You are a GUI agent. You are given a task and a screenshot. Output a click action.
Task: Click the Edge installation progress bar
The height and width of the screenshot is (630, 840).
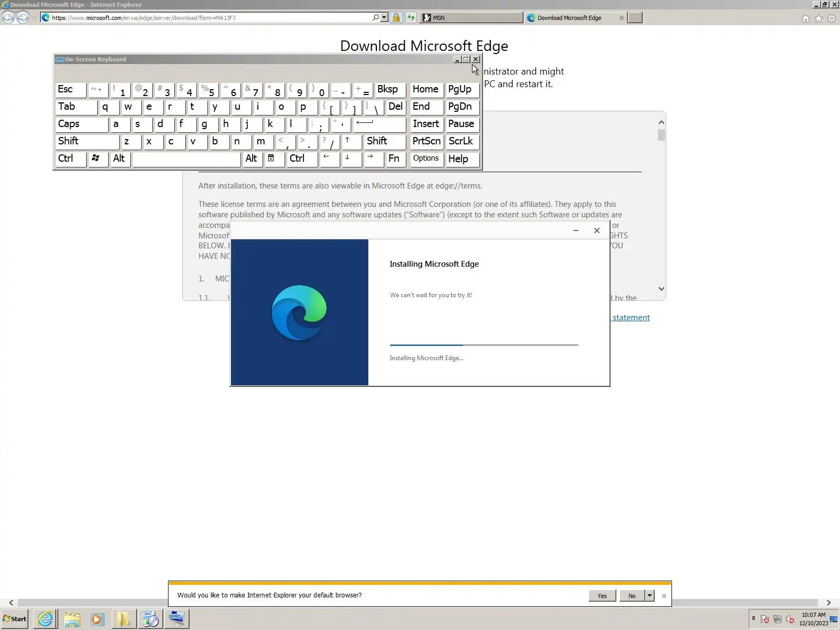click(484, 345)
